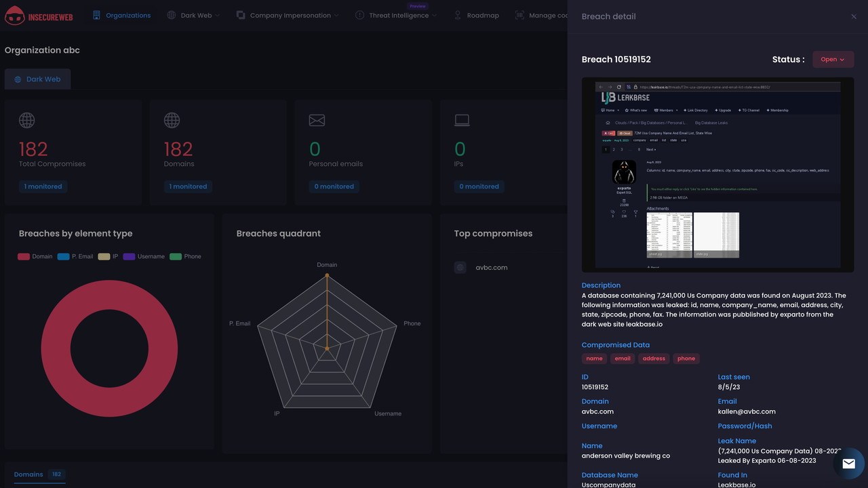The width and height of the screenshot is (868, 488).
Task: Select the Domains tab
Action: 28,474
